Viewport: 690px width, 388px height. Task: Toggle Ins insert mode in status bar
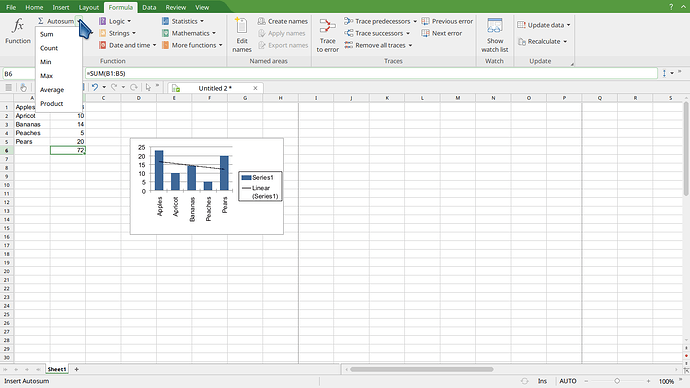point(542,381)
